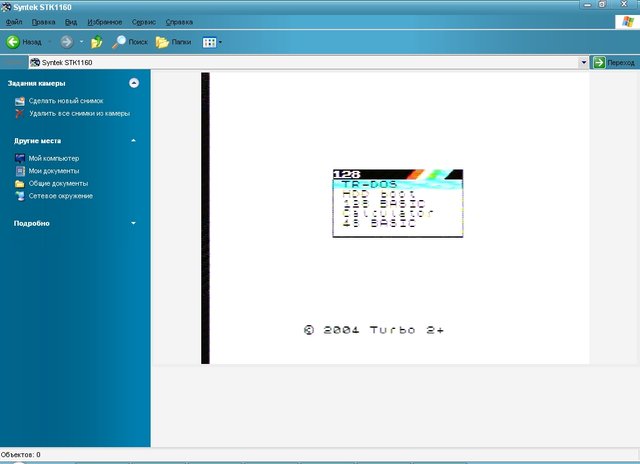
Task: Expand the Подробно details panel
Action: 133,223
